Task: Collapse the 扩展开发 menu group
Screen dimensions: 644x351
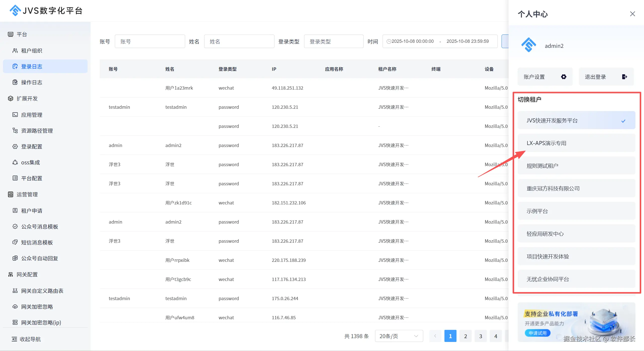Action: coord(27,98)
